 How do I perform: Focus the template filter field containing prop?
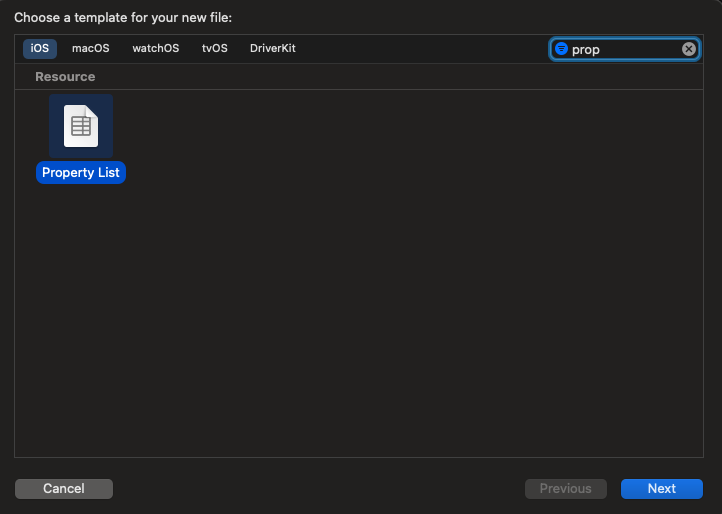coord(625,49)
